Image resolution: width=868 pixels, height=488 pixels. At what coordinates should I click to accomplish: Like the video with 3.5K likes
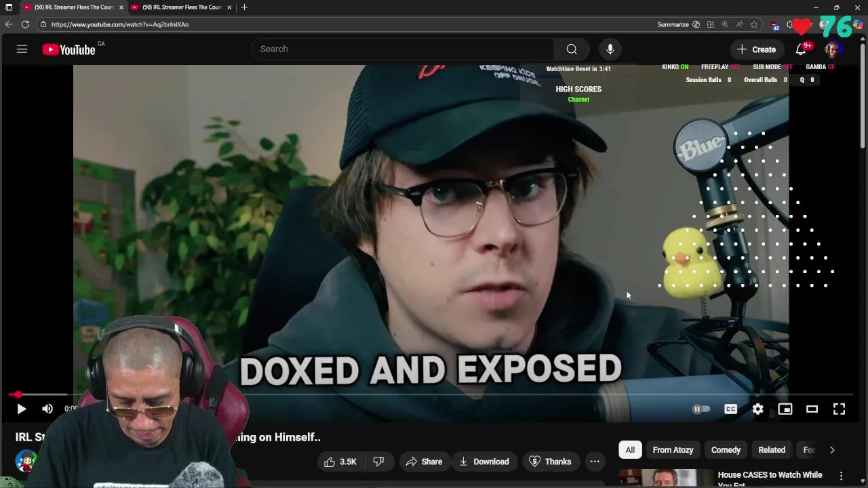(x=341, y=462)
